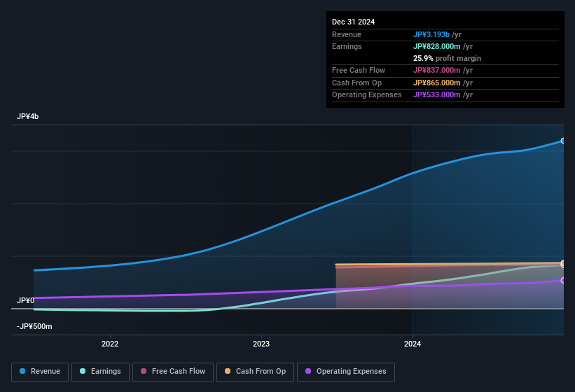Toggle the Free Cash Flow legend series

pos(173,372)
